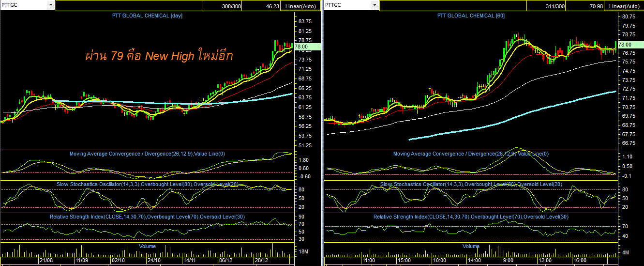Open the PTTGC symbol dropdown on left chart
The image size is (644, 266).
[51, 5]
